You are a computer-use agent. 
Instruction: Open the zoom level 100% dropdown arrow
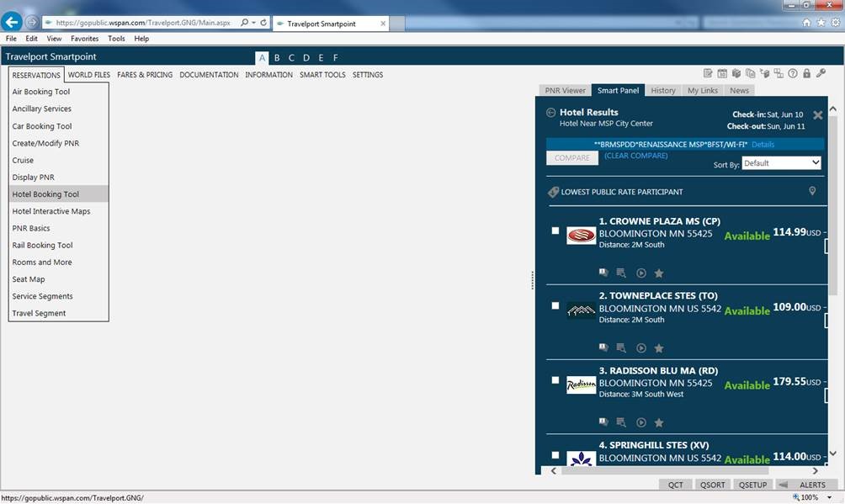pyautogui.click(x=829, y=497)
